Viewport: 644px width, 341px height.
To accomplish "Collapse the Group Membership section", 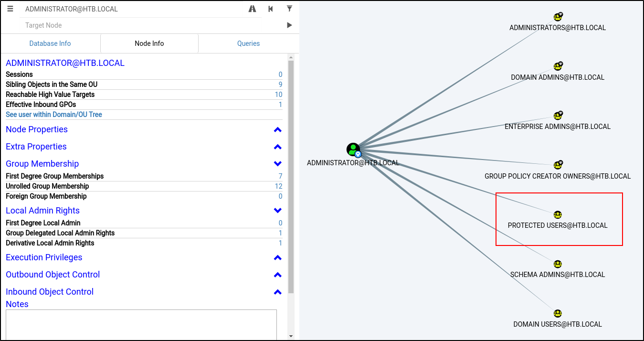I will coord(277,164).
